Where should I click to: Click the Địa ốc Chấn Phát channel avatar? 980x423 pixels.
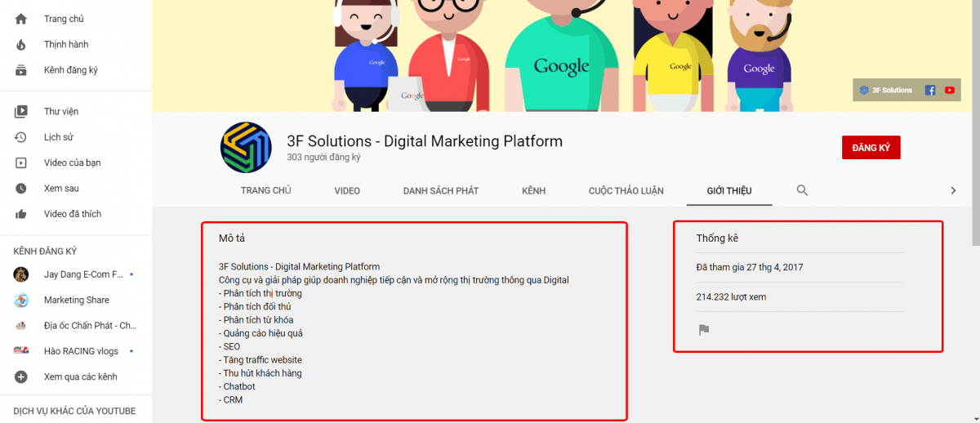click(x=21, y=325)
